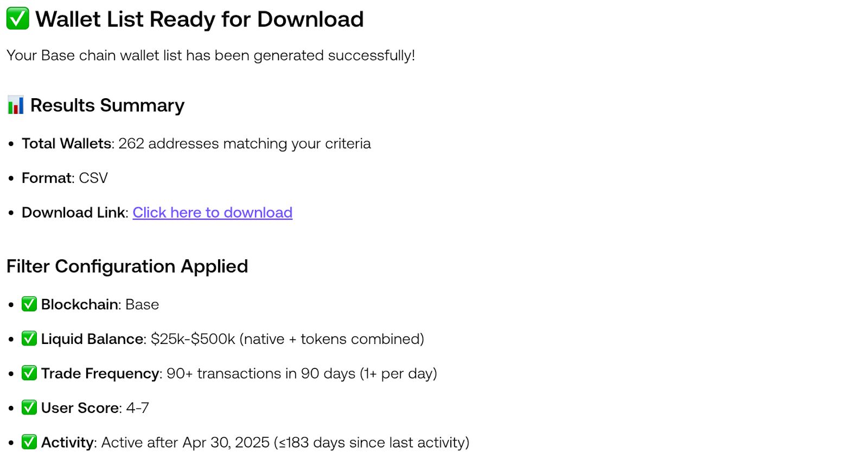Click the "Results Summary" heading text

click(x=107, y=105)
